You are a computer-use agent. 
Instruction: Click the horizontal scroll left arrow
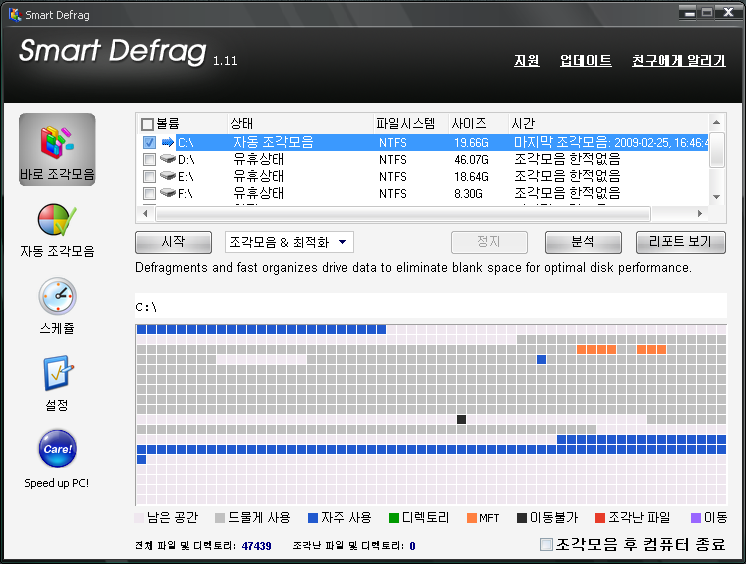click(x=145, y=214)
